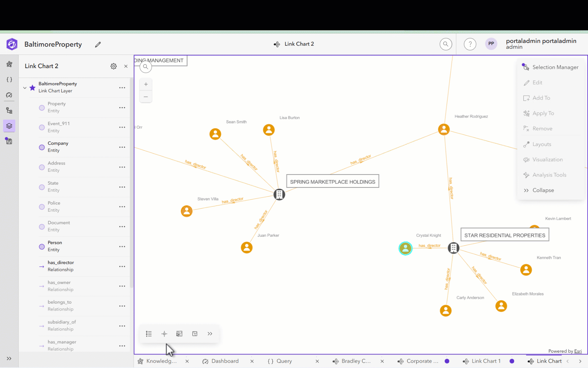Toggle visibility of Company entity
Image resolution: width=588 pixels, height=368 pixels.
click(42, 147)
